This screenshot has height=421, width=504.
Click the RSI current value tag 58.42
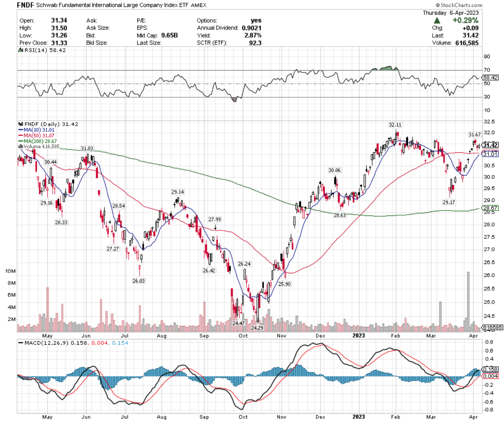click(x=490, y=78)
